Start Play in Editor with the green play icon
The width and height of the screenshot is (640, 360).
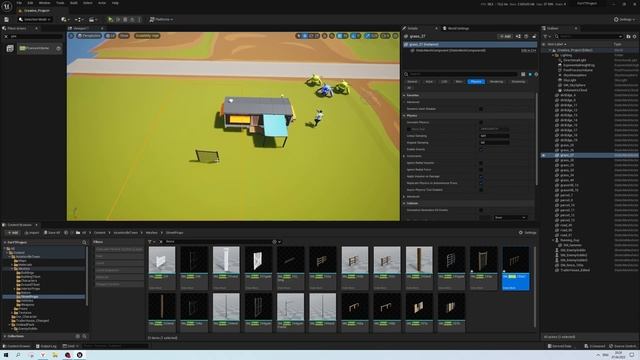tap(111, 19)
